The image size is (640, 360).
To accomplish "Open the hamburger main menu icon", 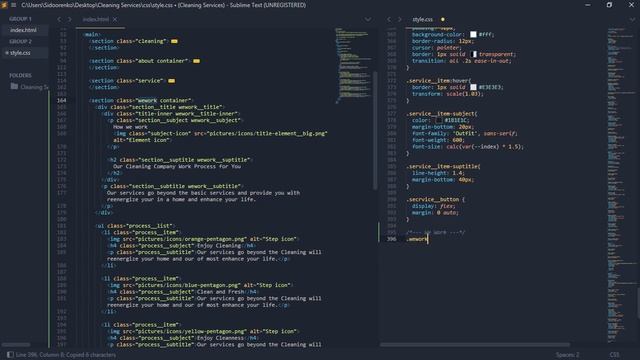I will point(13,5).
